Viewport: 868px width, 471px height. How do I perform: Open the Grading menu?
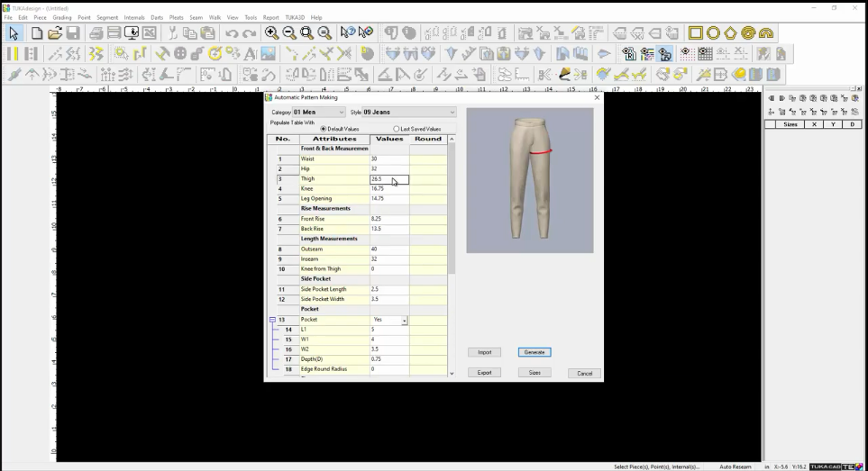62,17
